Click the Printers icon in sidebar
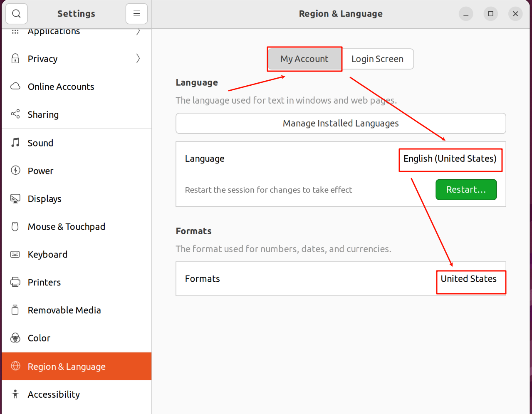This screenshot has width=532, height=414. coord(15,282)
